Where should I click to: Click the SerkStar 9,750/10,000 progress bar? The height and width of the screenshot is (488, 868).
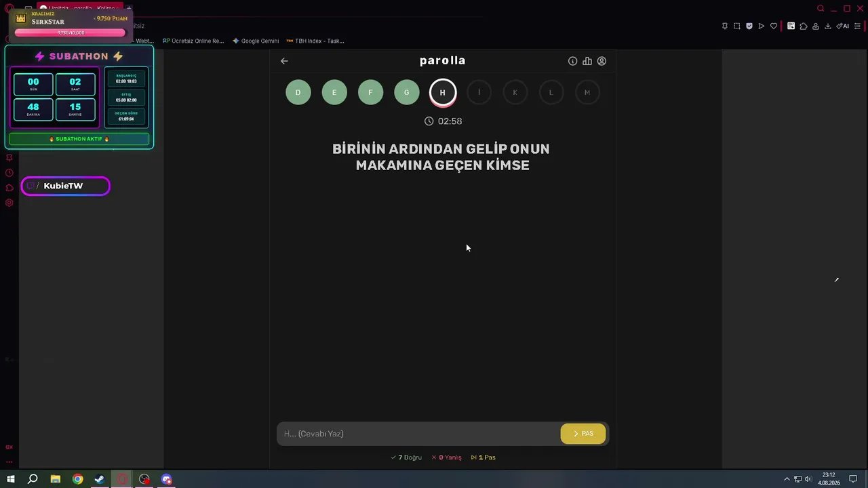point(71,33)
